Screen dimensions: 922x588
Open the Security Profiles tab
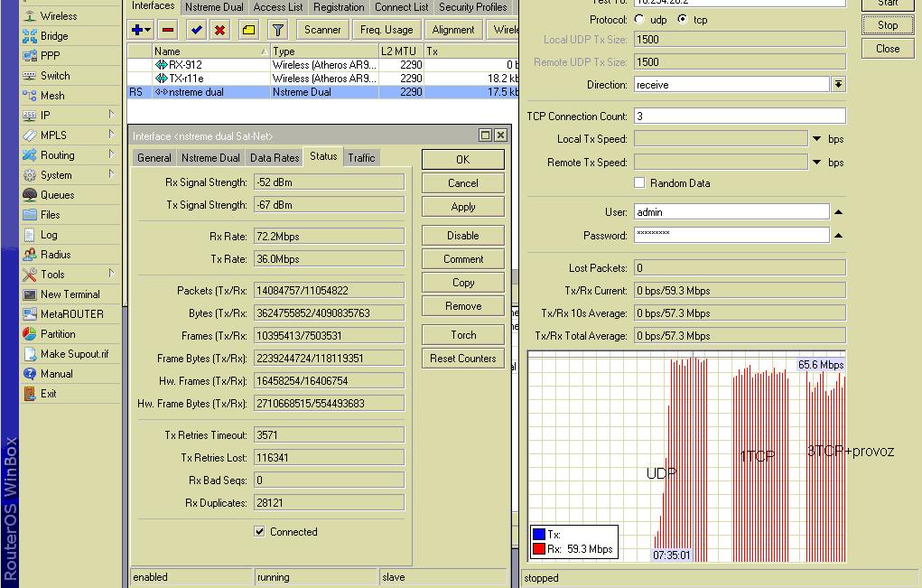coord(473,7)
